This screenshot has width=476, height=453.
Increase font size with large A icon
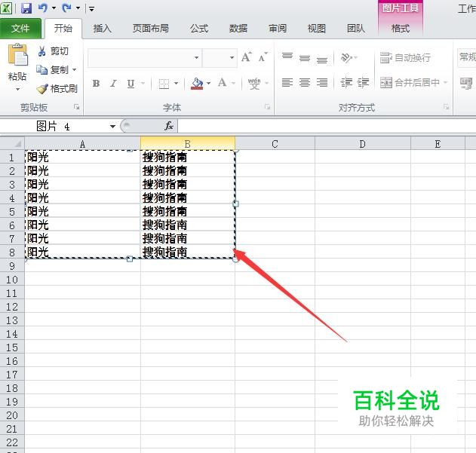point(247,57)
